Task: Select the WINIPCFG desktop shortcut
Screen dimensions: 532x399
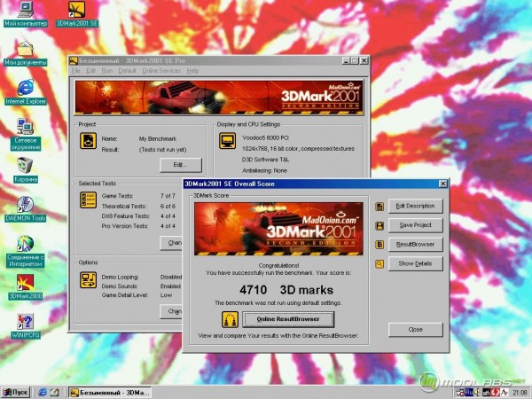Action: [x=26, y=326]
